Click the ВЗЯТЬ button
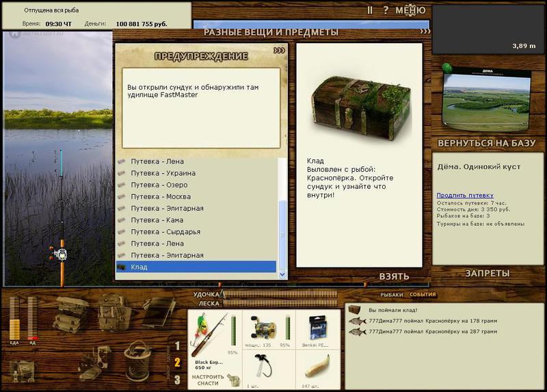This screenshot has height=392, width=547. [395, 276]
